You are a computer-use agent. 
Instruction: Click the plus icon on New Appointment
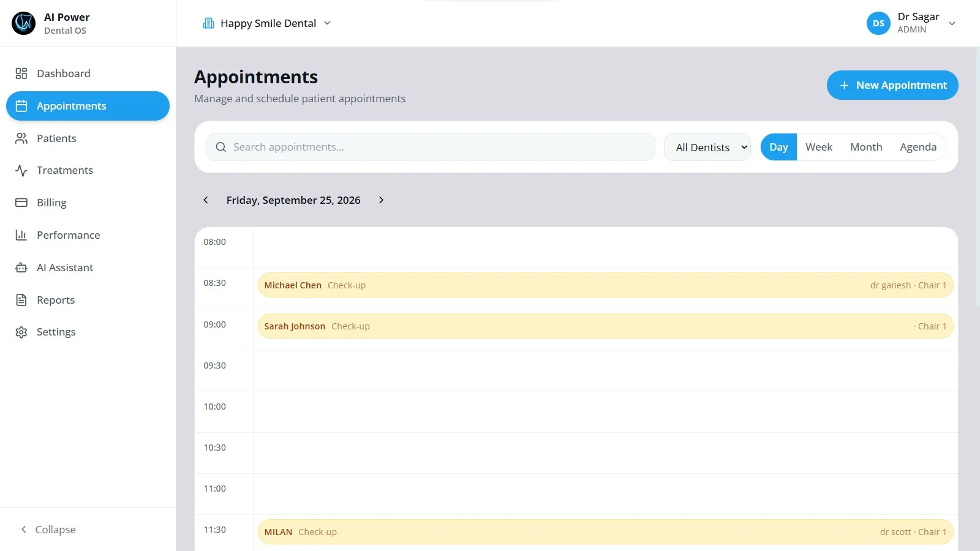[844, 86]
